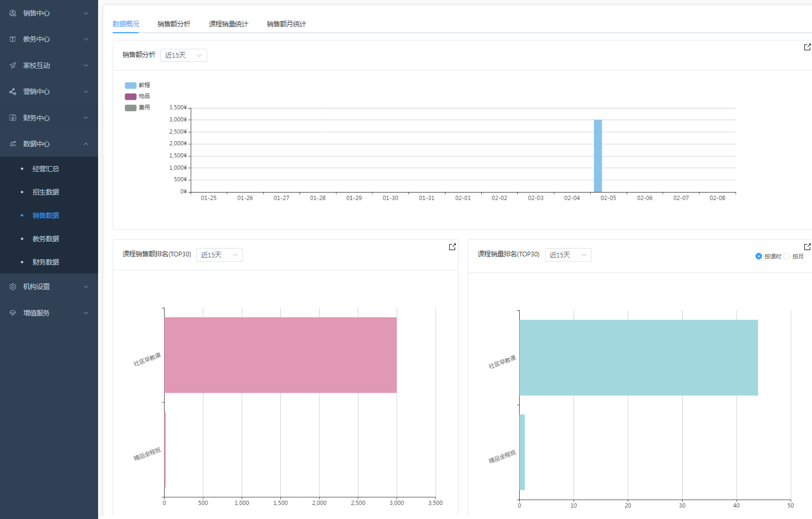Click the 销售中心 menu label
Image resolution: width=812 pixels, height=519 pixels.
tap(36, 13)
